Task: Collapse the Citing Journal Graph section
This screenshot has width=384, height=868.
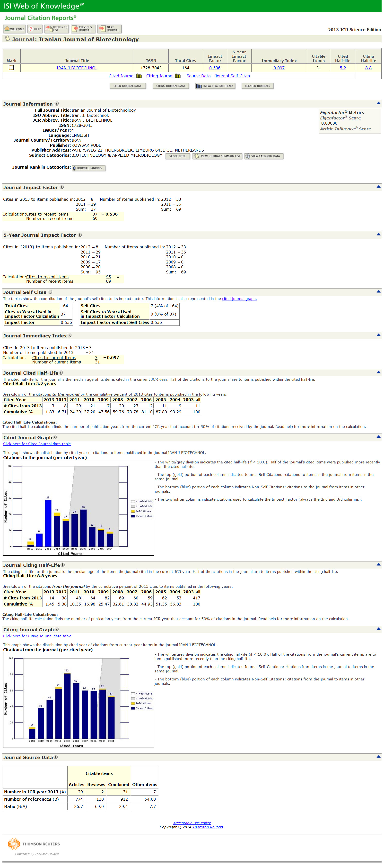Action: (x=378, y=629)
